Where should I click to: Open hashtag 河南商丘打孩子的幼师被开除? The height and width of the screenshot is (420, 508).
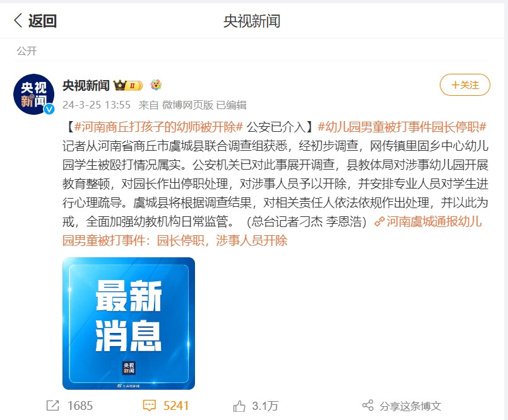(x=159, y=127)
